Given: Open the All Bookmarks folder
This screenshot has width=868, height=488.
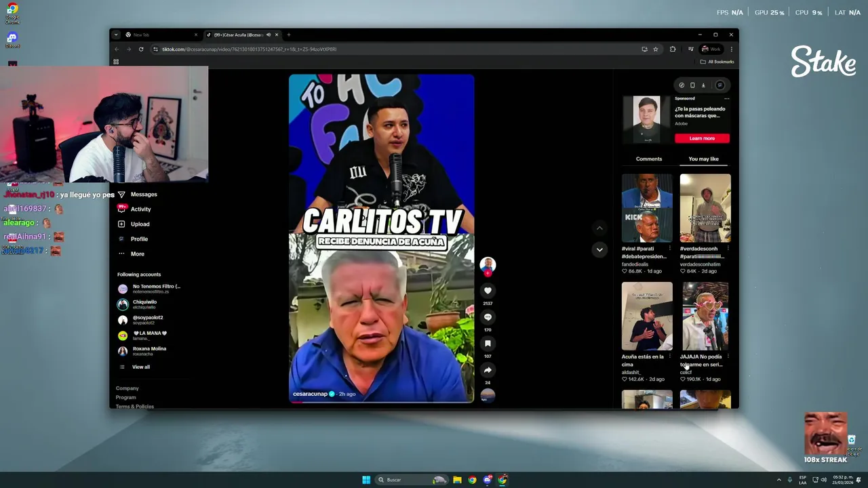Looking at the screenshot, I should 717,62.
